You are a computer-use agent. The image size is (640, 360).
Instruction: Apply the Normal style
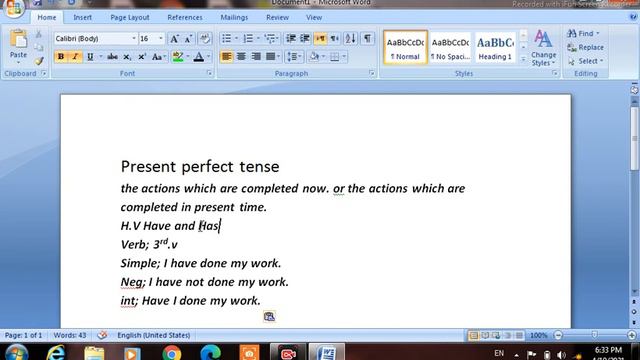pos(405,47)
